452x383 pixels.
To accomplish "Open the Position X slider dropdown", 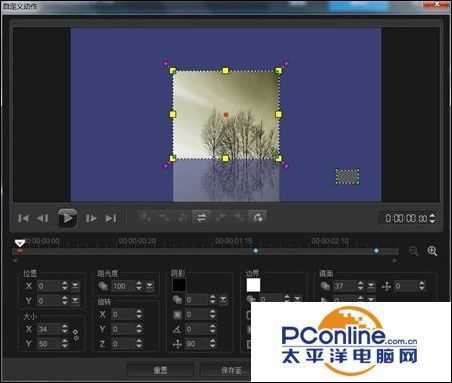I will click(75, 285).
